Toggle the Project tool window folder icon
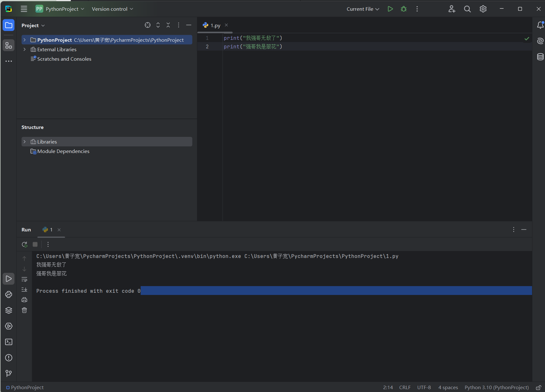 9,25
